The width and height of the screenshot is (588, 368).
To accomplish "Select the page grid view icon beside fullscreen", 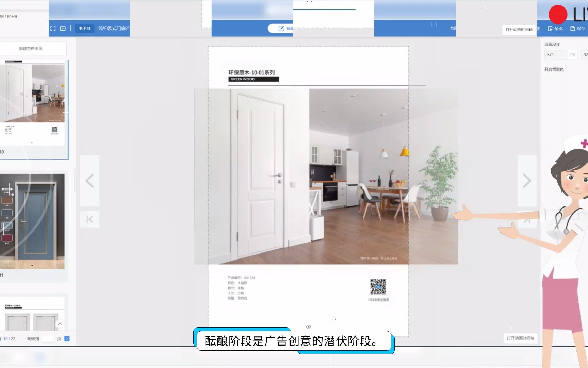I will [x=63, y=28].
